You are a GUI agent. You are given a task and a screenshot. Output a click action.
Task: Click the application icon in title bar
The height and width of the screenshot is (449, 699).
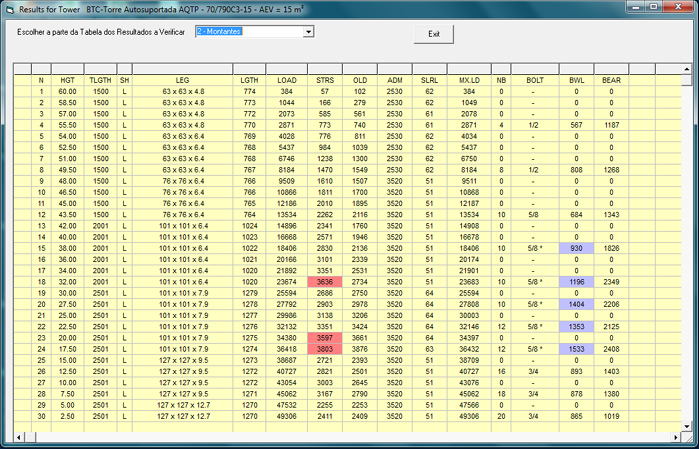pyautogui.click(x=10, y=7)
